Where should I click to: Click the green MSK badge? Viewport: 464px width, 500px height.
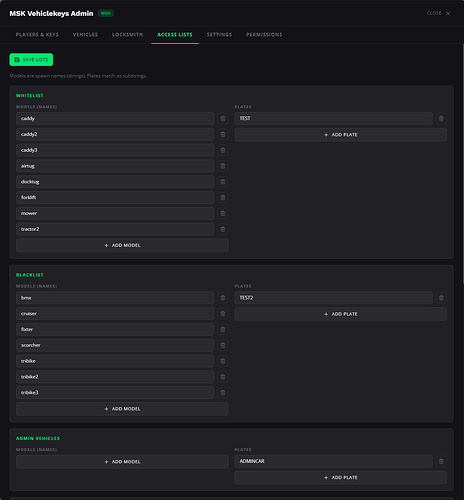(x=106, y=13)
